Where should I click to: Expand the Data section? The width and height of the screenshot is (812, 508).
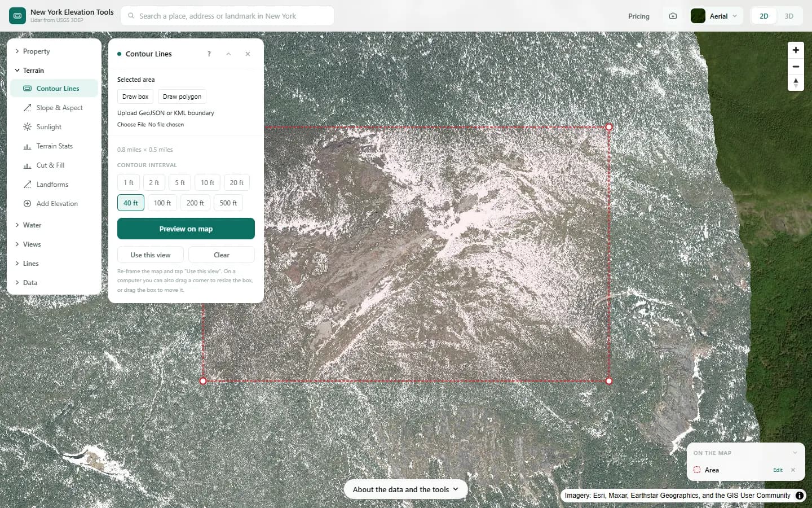tap(54, 283)
